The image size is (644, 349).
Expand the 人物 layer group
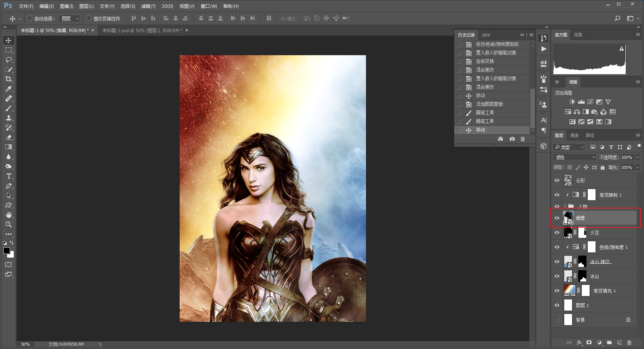565,206
